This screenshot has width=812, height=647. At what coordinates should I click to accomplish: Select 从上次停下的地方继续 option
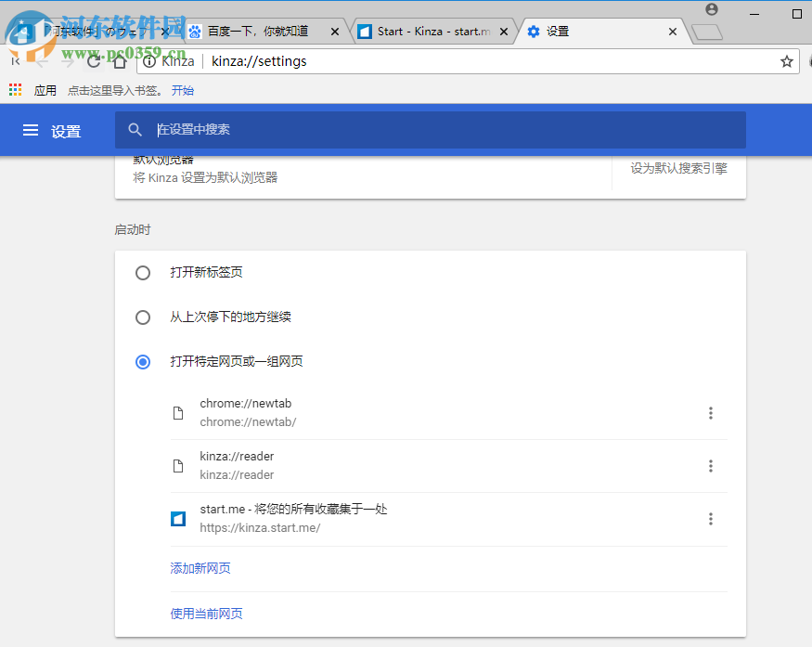(x=143, y=317)
